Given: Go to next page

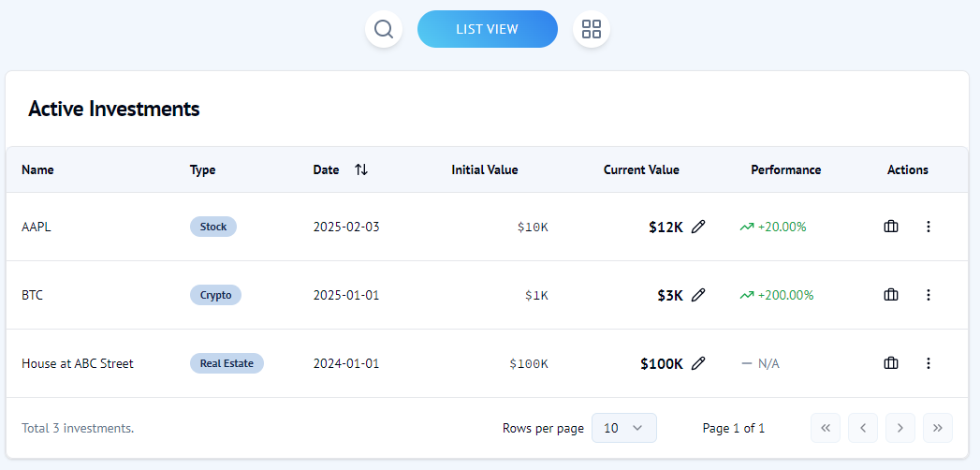Looking at the screenshot, I should (x=900, y=428).
